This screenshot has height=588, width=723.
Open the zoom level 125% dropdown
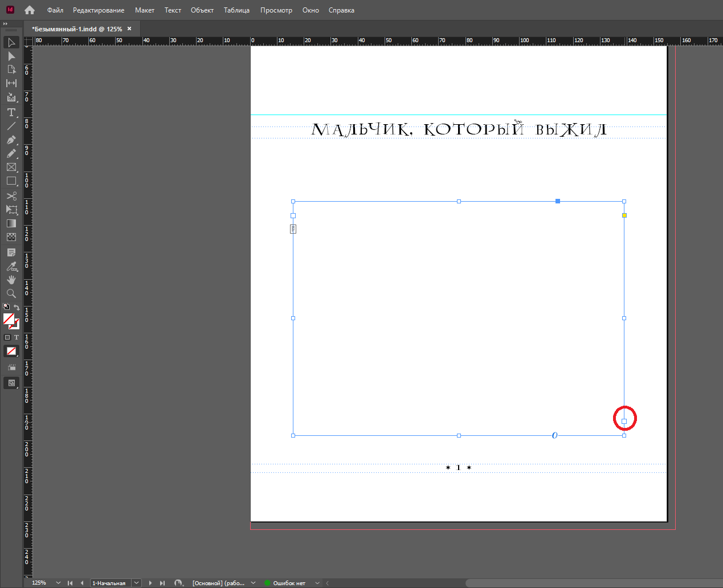pyautogui.click(x=58, y=583)
